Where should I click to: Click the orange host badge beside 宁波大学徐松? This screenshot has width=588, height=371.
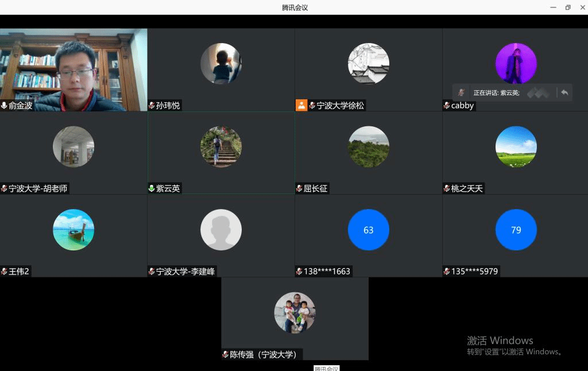[301, 106]
